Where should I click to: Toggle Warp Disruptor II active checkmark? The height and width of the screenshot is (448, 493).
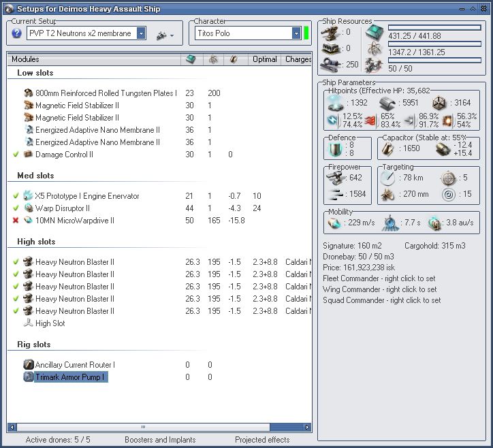pyautogui.click(x=16, y=208)
